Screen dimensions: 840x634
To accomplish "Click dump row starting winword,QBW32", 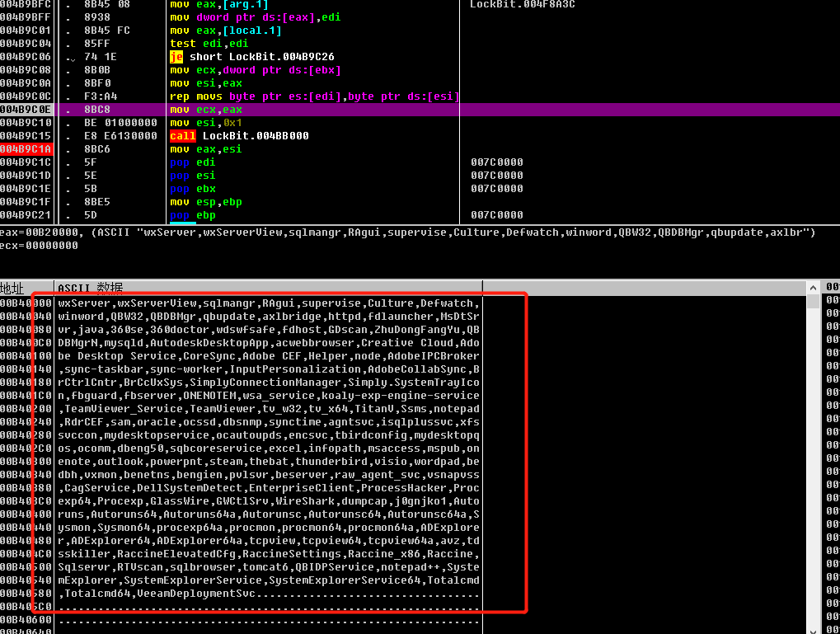I will (x=269, y=317).
